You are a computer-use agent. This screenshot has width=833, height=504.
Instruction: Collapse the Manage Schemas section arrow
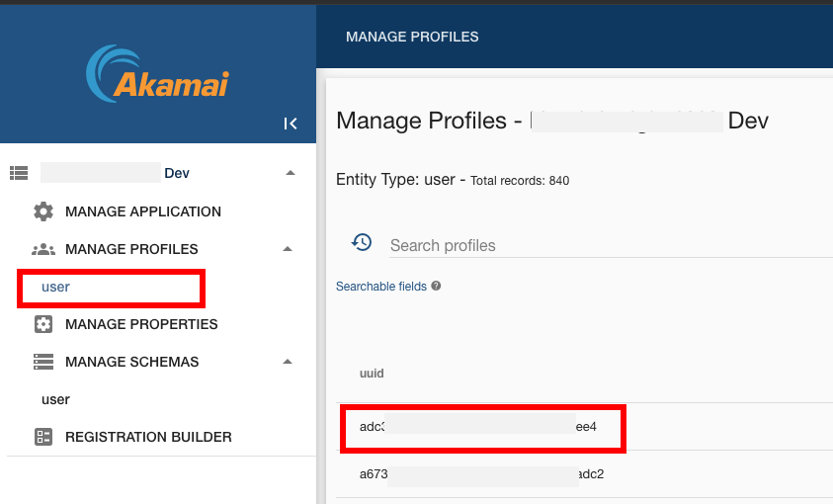[288, 362]
